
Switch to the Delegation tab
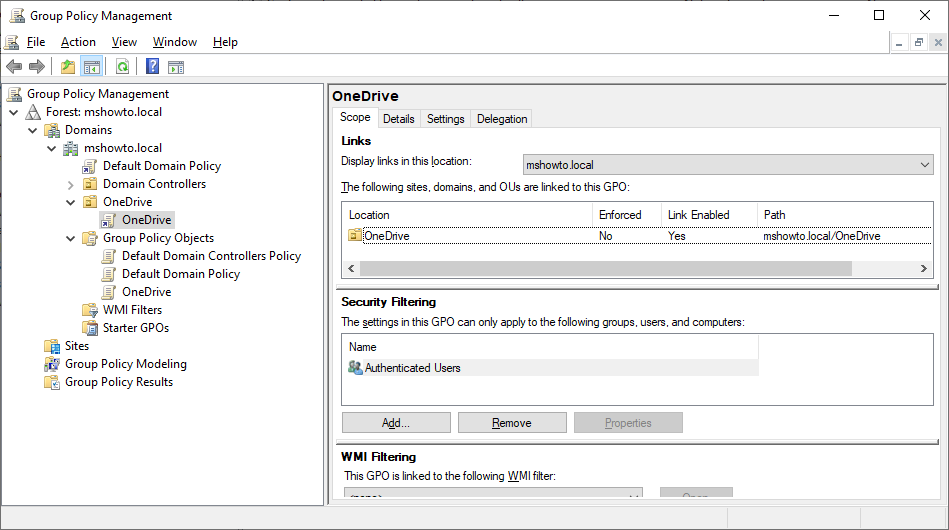(502, 119)
